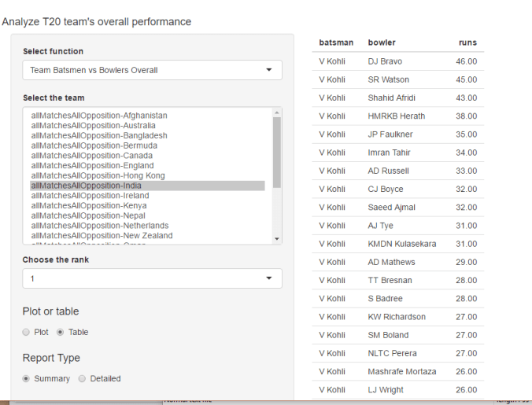
Task: Select allMatchesAllOpposition-Netherlands in the list
Action: tap(100, 226)
